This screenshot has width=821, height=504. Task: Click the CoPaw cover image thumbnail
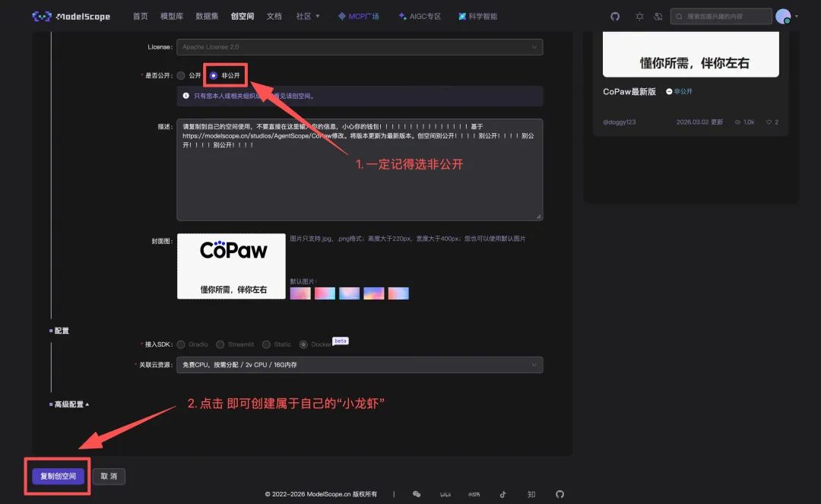pyautogui.click(x=231, y=266)
